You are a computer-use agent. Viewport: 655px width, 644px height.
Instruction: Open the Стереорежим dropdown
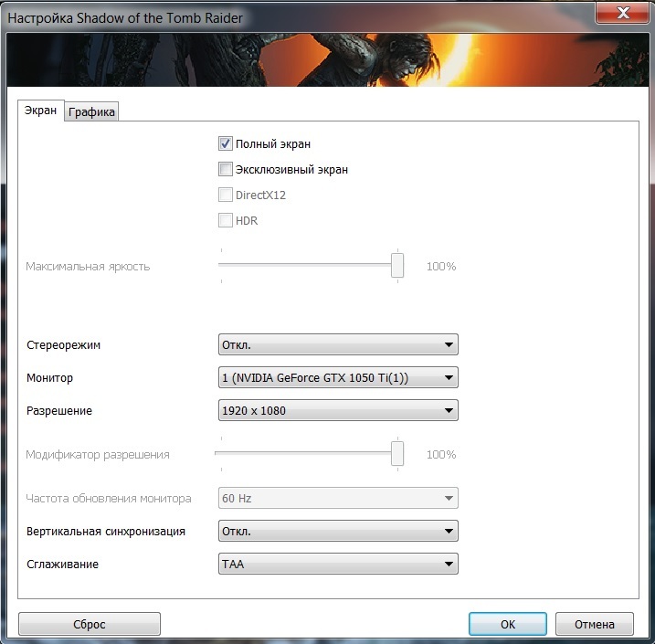tap(337, 345)
